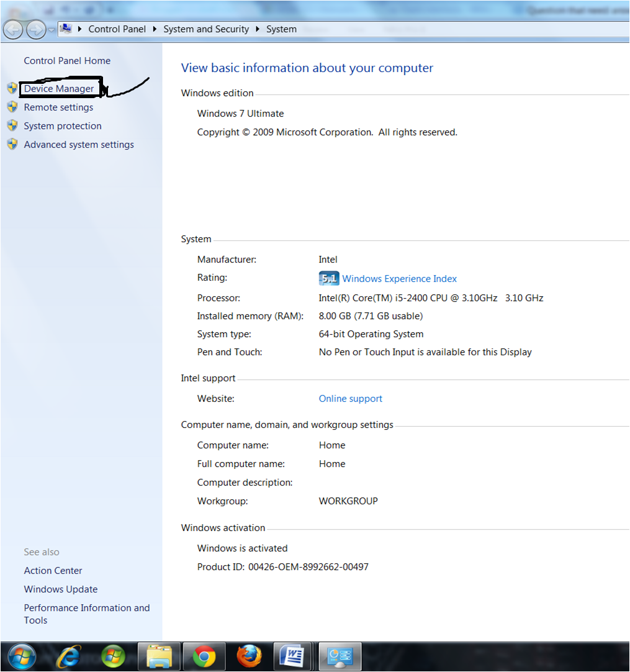Expand arrow before Control Panel breadcrumb

(79, 29)
